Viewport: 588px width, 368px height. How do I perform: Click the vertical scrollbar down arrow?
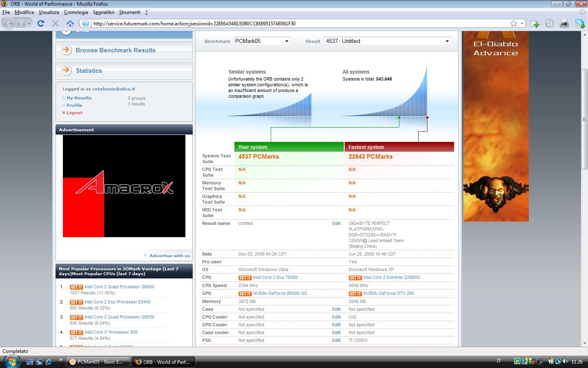[584, 343]
